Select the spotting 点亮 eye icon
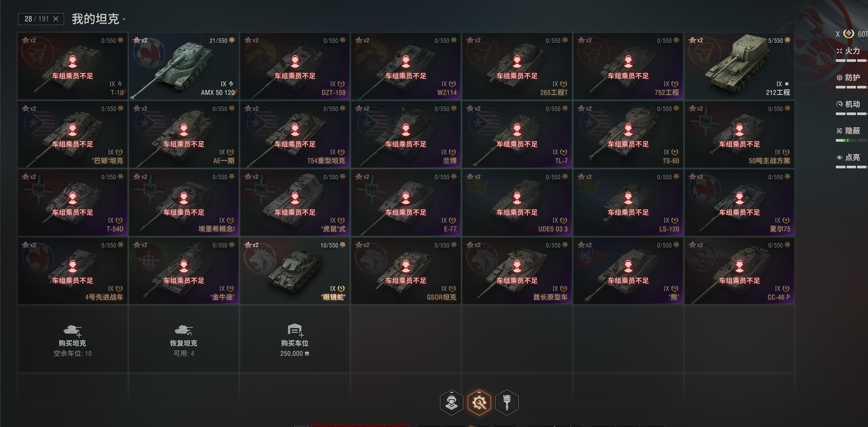 [840, 157]
